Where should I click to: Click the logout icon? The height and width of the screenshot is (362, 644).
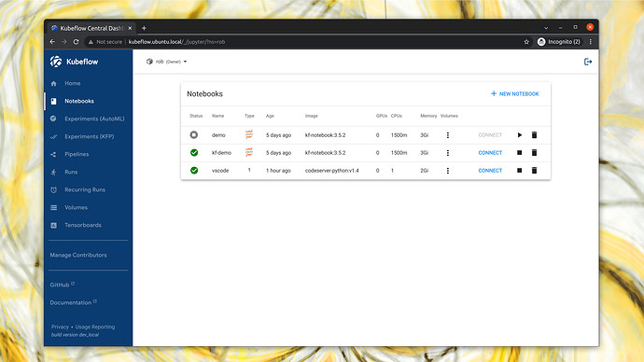[x=588, y=62]
